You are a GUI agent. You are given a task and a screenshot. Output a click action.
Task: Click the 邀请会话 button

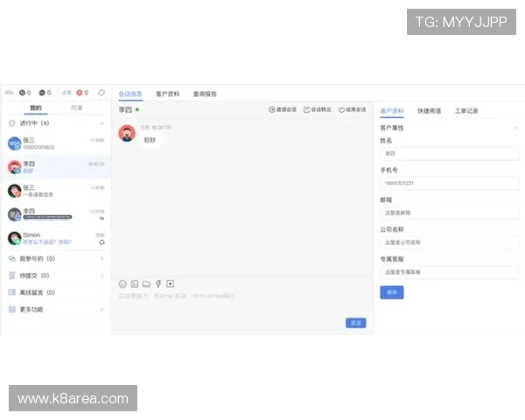tap(283, 109)
